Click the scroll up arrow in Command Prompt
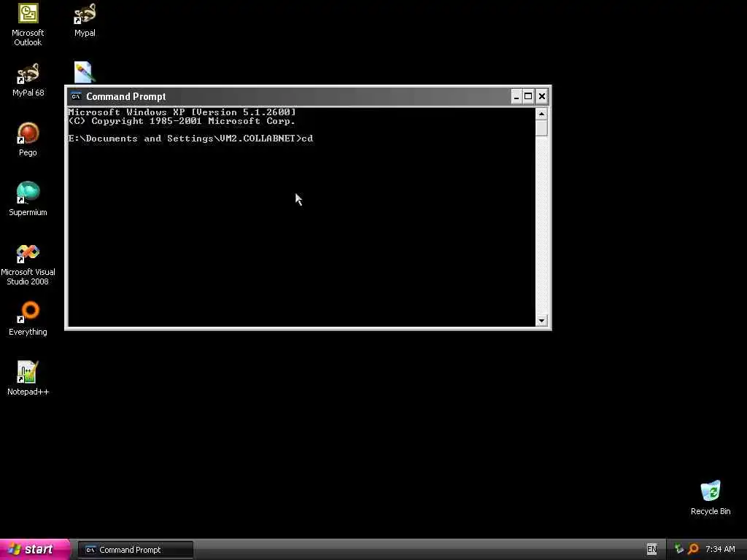 pos(541,114)
